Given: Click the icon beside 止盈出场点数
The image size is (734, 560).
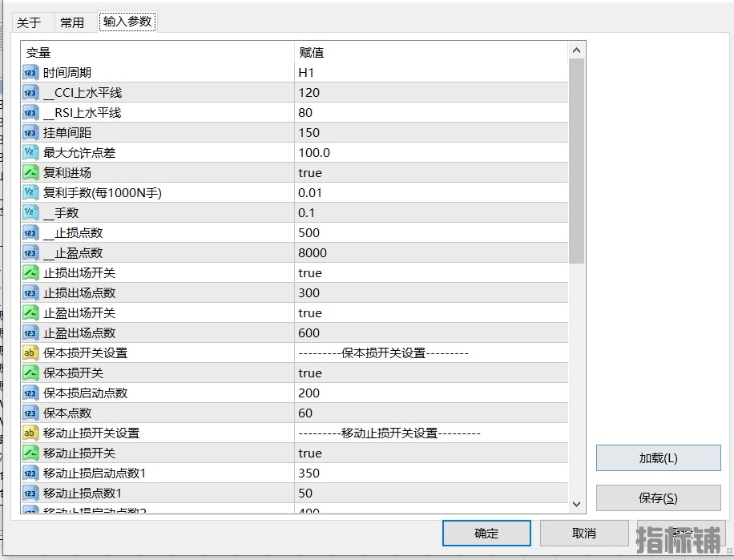Looking at the screenshot, I should tap(30, 333).
